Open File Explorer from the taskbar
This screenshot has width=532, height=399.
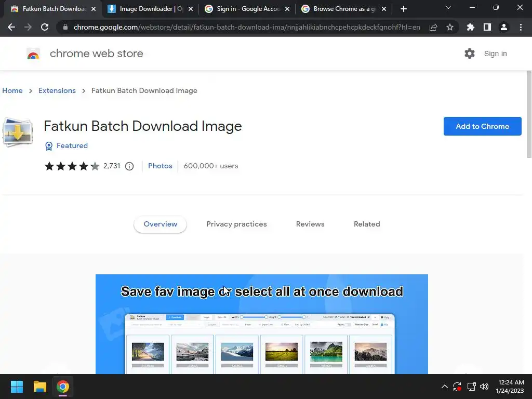[x=39, y=387]
